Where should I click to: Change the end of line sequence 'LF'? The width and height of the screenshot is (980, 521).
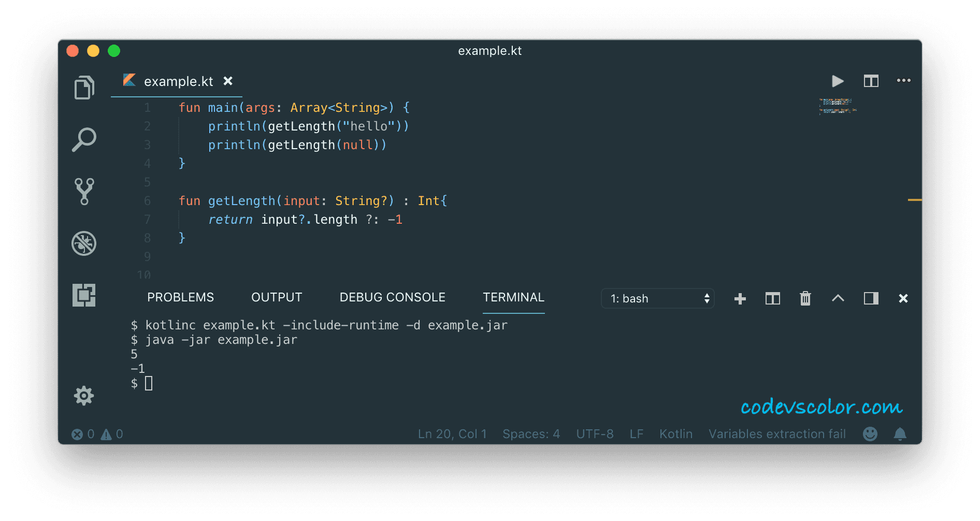pyautogui.click(x=637, y=434)
